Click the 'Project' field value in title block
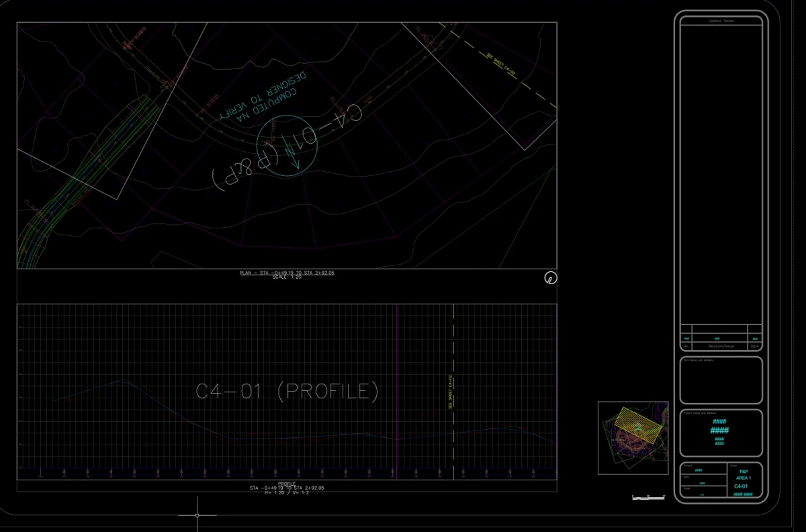 699,470
